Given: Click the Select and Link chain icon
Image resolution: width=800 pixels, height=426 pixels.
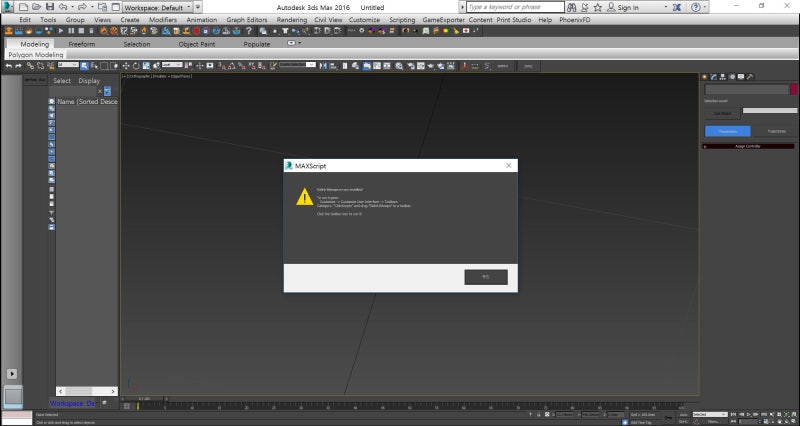Looking at the screenshot, I should pyautogui.click(x=31, y=66).
